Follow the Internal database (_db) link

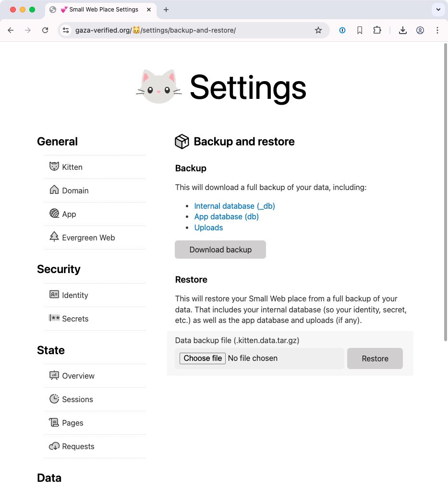click(x=234, y=206)
